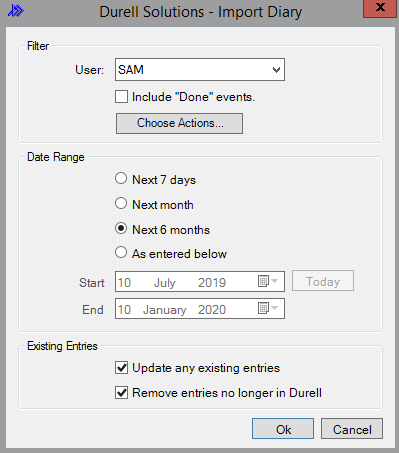This screenshot has width=399, height=453.
Task: Enable the Include "Done" events checkbox
Action: 121,97
